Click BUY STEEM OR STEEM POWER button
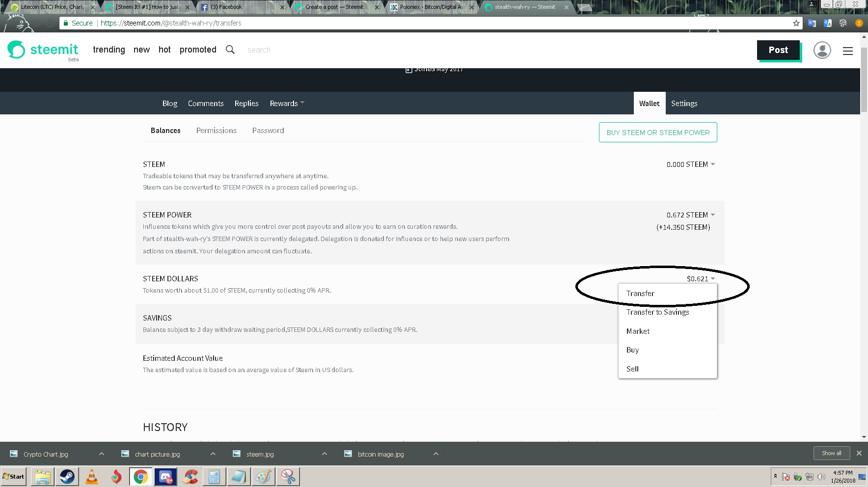 pyautogui.click(x=658, y=133)
